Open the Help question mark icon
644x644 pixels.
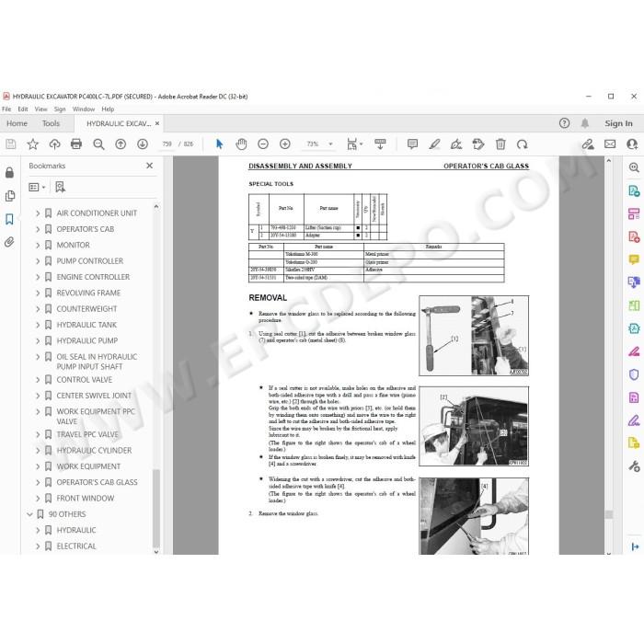click(564, 123)
